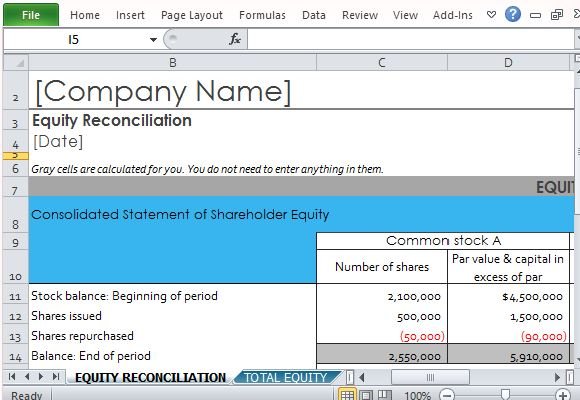This screenshot has height=400, width=580.
Task: Click the horizontal scrollbar right arrow
Action: coord(557,377)
